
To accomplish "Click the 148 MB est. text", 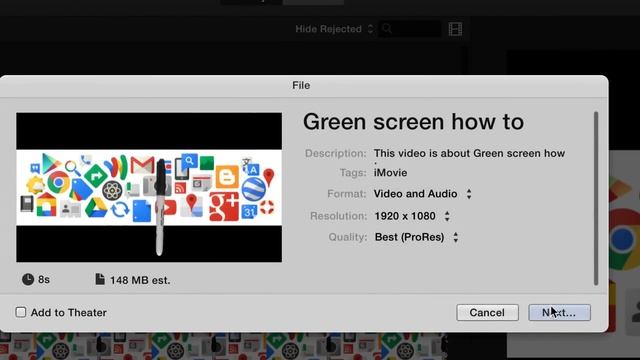I will click(140, 280).
